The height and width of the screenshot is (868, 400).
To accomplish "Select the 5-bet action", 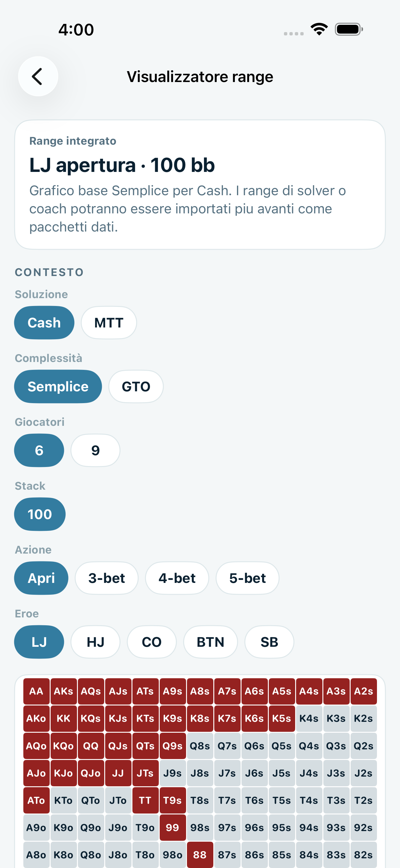I will click(x=248, y=578).
